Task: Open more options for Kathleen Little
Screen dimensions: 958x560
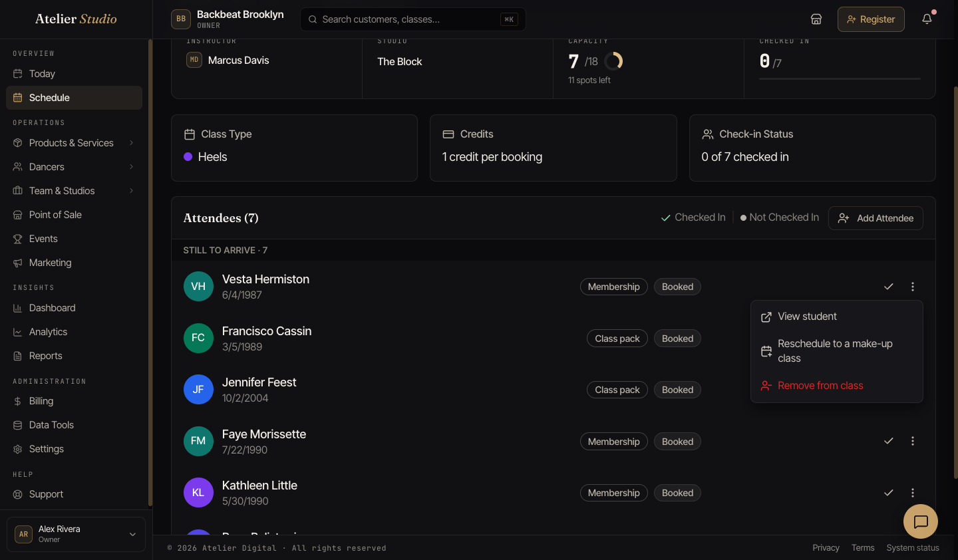Action: [913, 493]
